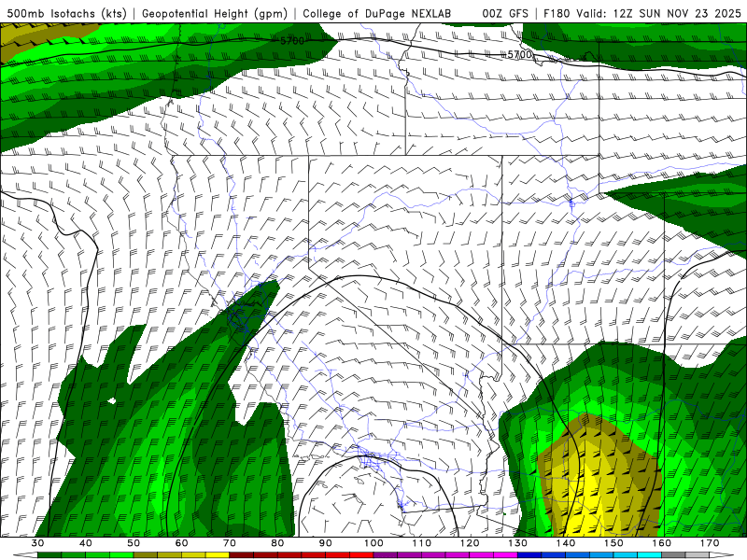Click the 'F180' forecast hour text

tap(557, 13)
